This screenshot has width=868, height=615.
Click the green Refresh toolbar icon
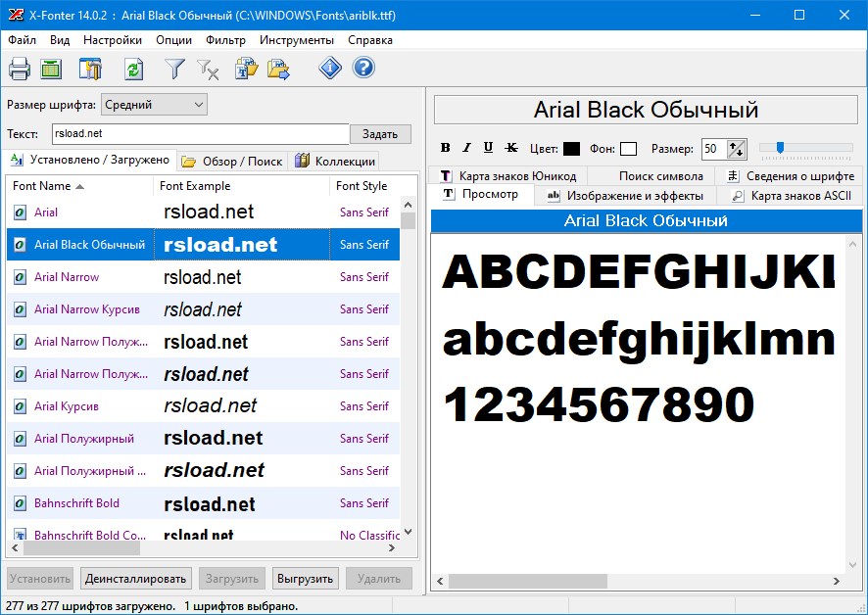click(x=133, y=70)
